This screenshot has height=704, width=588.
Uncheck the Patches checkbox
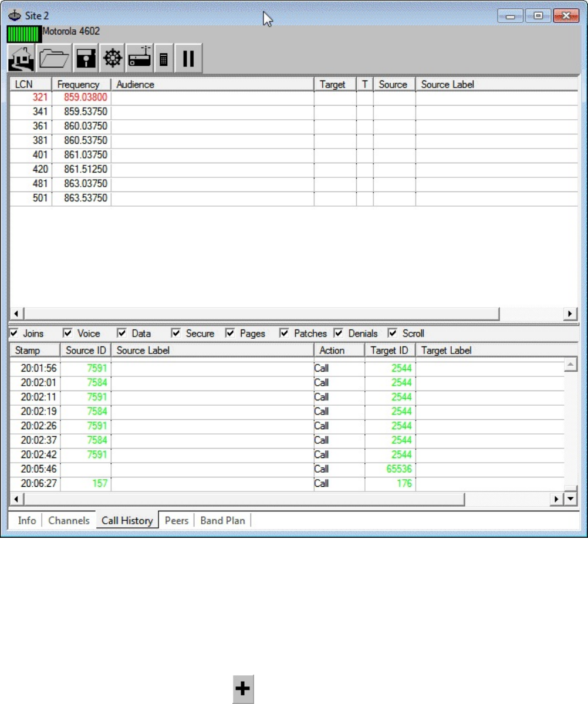coord(284,333)
